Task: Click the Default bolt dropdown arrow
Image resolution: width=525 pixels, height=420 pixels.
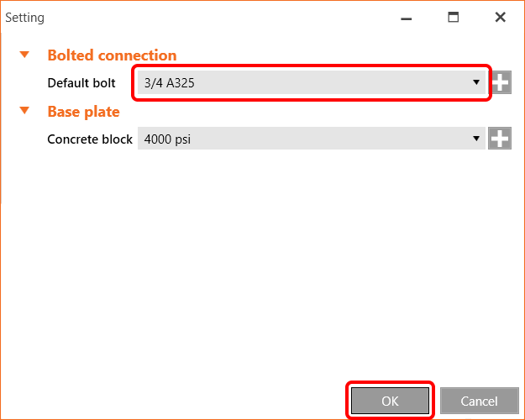Action: point(476,82)
